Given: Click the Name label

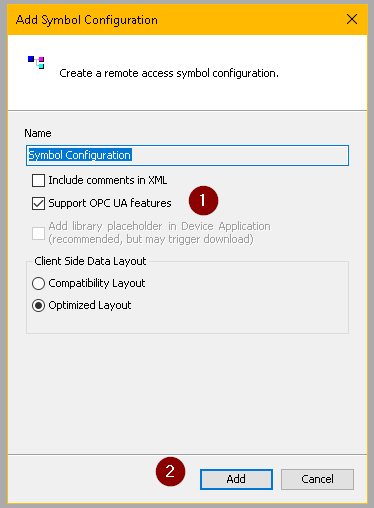Looking at the screenshot, I should pyautogui.click(x=38, y=133).
